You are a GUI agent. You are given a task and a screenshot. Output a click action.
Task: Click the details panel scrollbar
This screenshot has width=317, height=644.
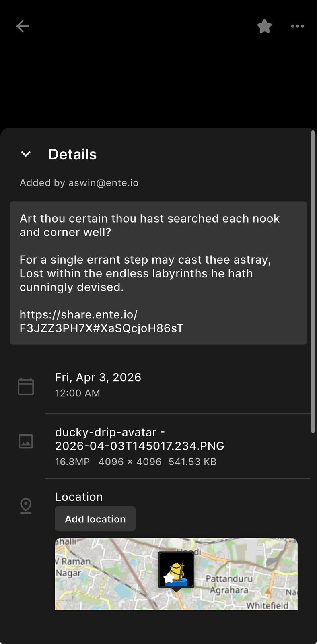[313, 282]
